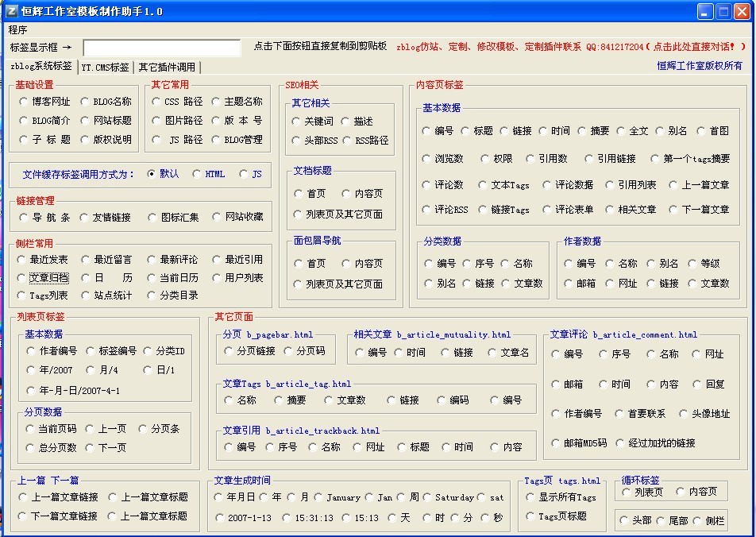Select 关键词 in the SEO相关 section
This screenshot has height=537, width=756.
[x=299, y=122]
